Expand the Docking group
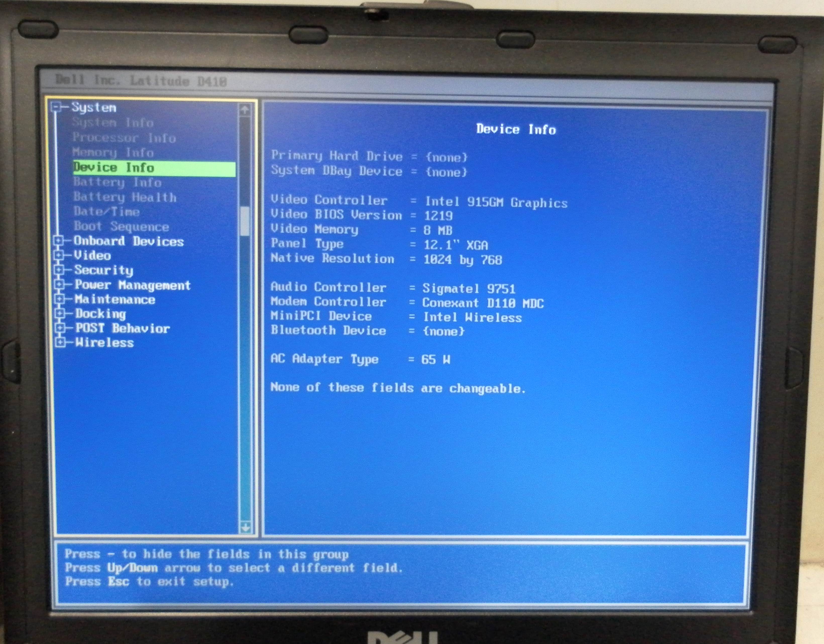This screenshot has height=644, width=824. tap(60, 313)
